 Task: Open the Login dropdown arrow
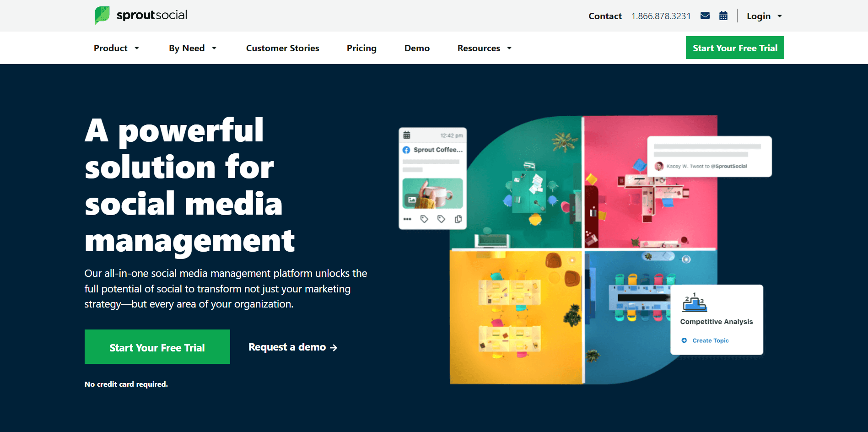point(780,16)
